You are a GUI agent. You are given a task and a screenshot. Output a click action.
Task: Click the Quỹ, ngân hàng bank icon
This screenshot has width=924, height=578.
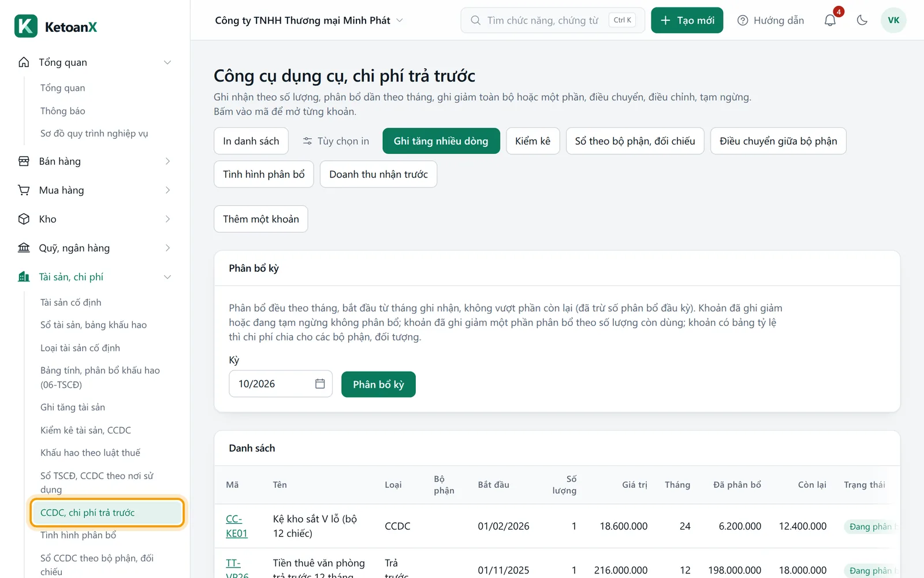tap(24, 248)
